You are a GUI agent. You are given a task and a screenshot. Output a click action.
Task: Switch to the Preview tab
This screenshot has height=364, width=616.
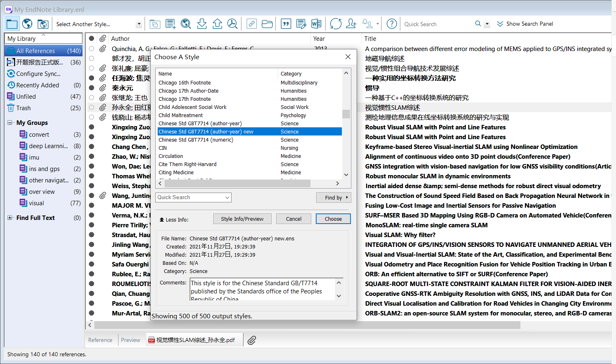coord(131,340)
